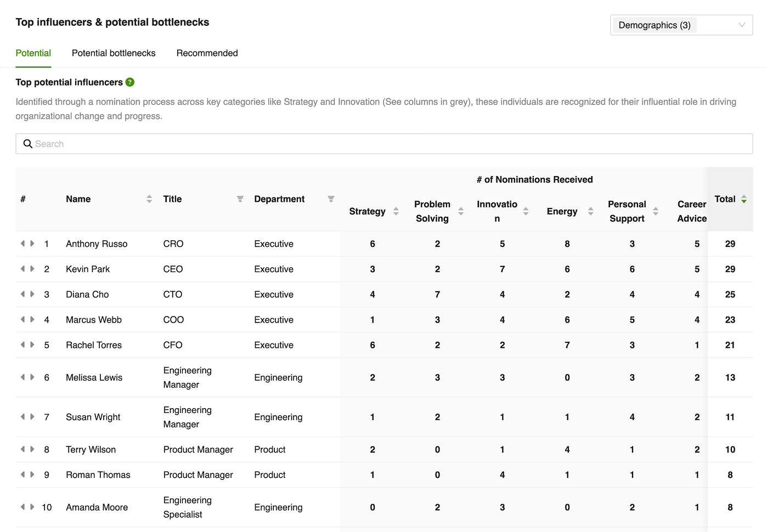Click the Title column filter icon

click(240, 199)
